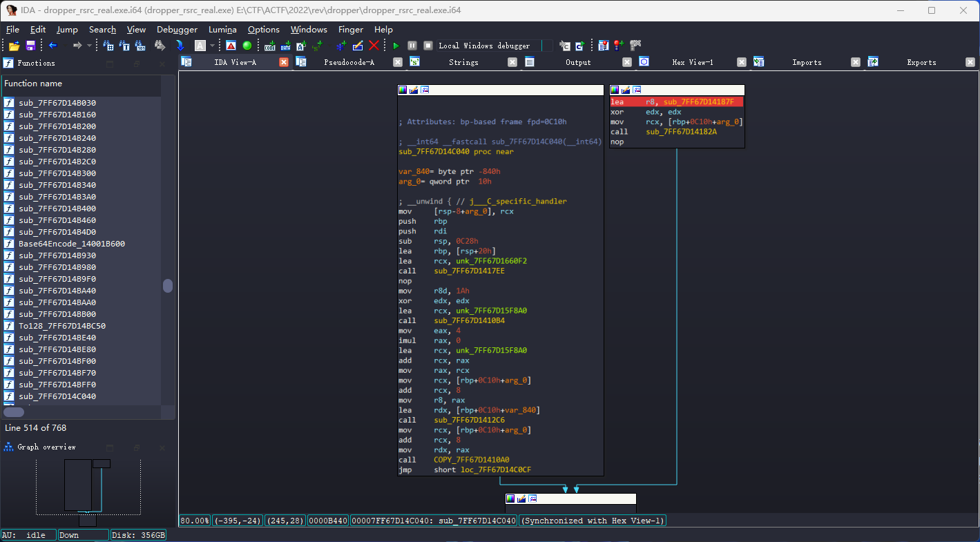Click the Functions list vertical scrollbar thumb
Screen dimensions: 980x542
[168, 286]
